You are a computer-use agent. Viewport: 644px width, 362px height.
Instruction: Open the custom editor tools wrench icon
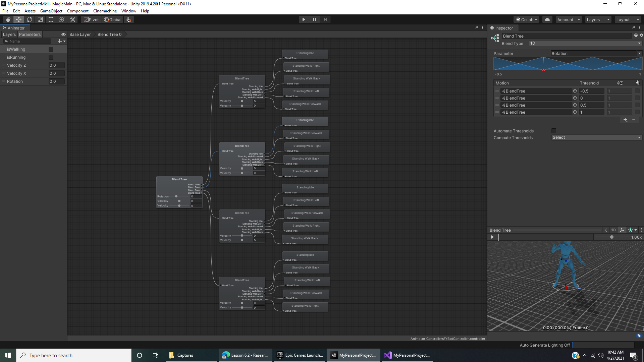coord(72,19)
